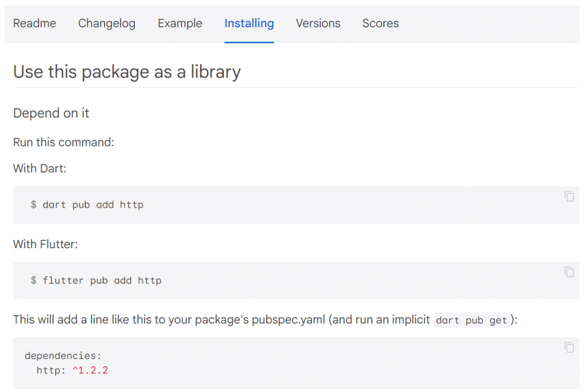Screen dimensions: 585x392
Task: Click the "With Dart:" label
Action: (x=40, y=168)
